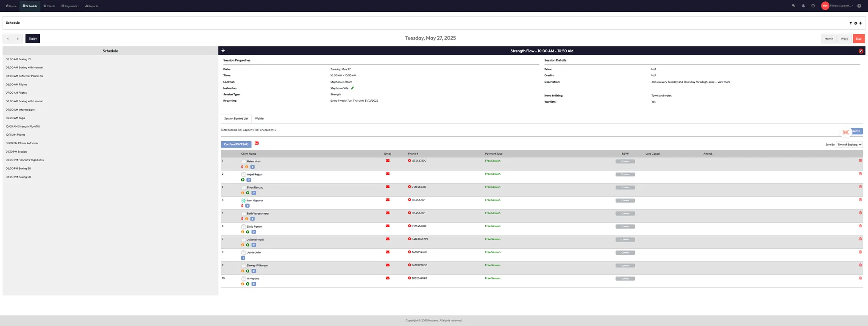
Task: Switch calendar to Month view
Action: pos(828,39)
